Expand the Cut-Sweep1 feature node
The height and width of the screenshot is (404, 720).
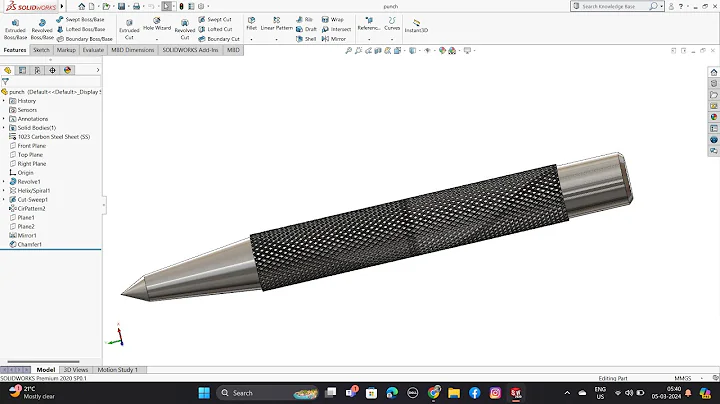[4, 199]
